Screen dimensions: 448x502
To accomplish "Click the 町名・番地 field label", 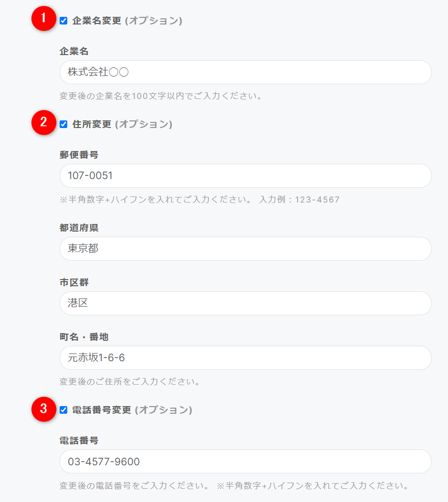I will point(84,337).
